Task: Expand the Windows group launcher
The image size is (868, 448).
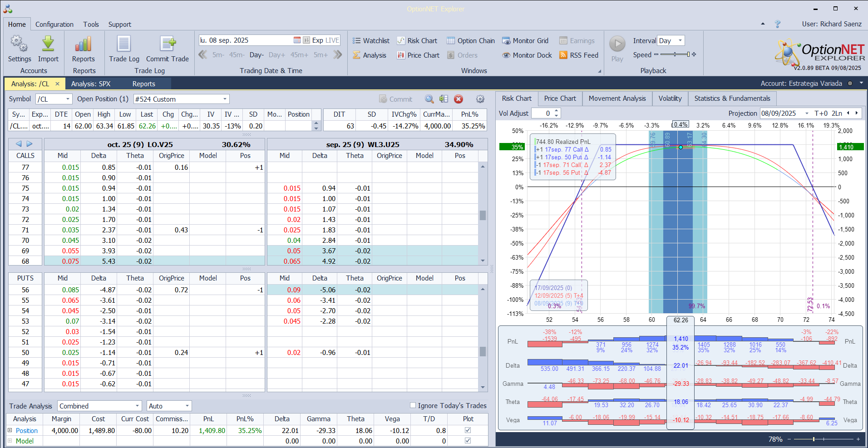Action: click(x=599, y=71)
